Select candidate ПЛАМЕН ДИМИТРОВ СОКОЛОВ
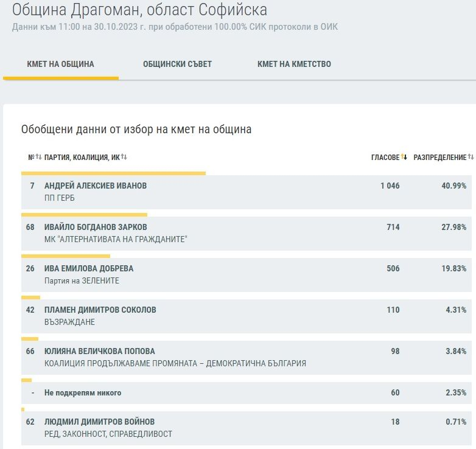 pos(100,310)
